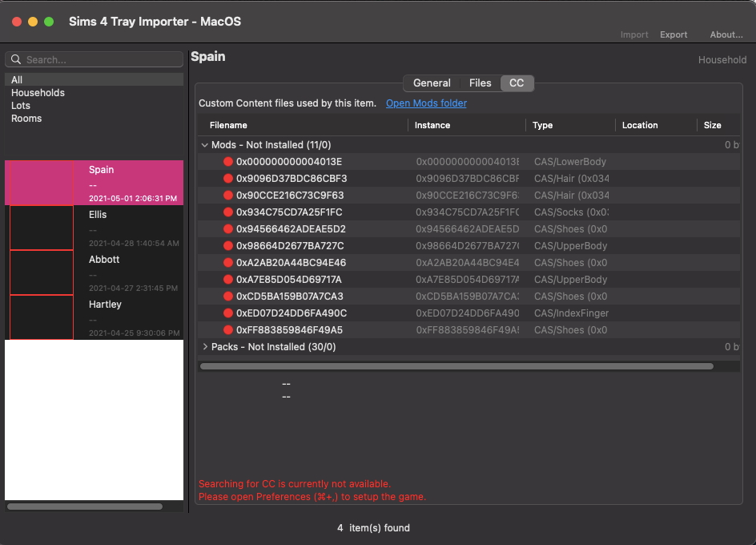Screen dimensions: 756x545
Task: Click CAS/IndexFinger type cell
Action: click(x=571, y=313)
